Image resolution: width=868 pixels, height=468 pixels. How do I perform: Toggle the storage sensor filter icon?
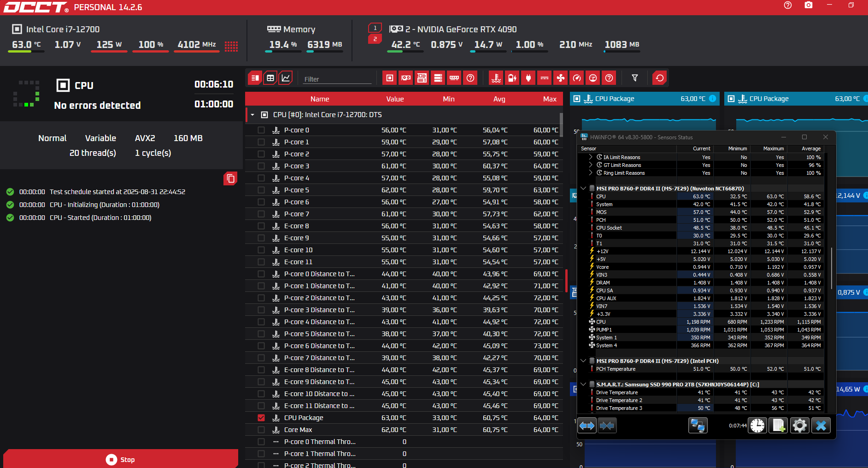[438, 78]
